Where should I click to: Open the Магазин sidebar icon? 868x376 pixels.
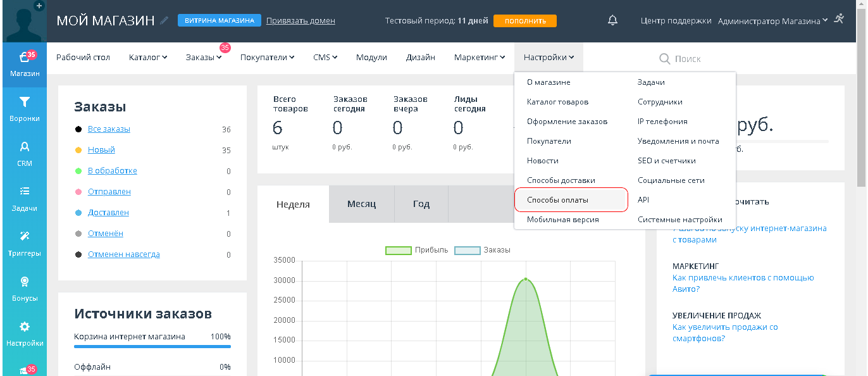coord(24,58)
